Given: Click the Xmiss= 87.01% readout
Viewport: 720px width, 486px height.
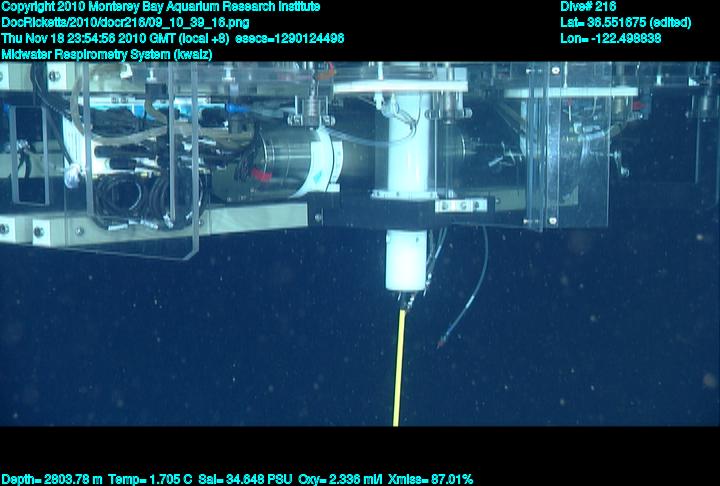Looking at the screenshot, I should coord(430,479).
